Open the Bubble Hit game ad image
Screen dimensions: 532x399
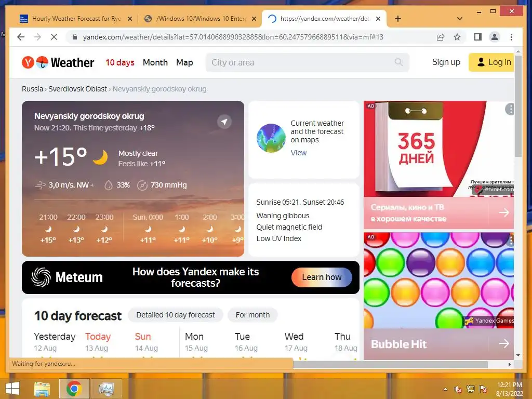click(x=438, y=280)
